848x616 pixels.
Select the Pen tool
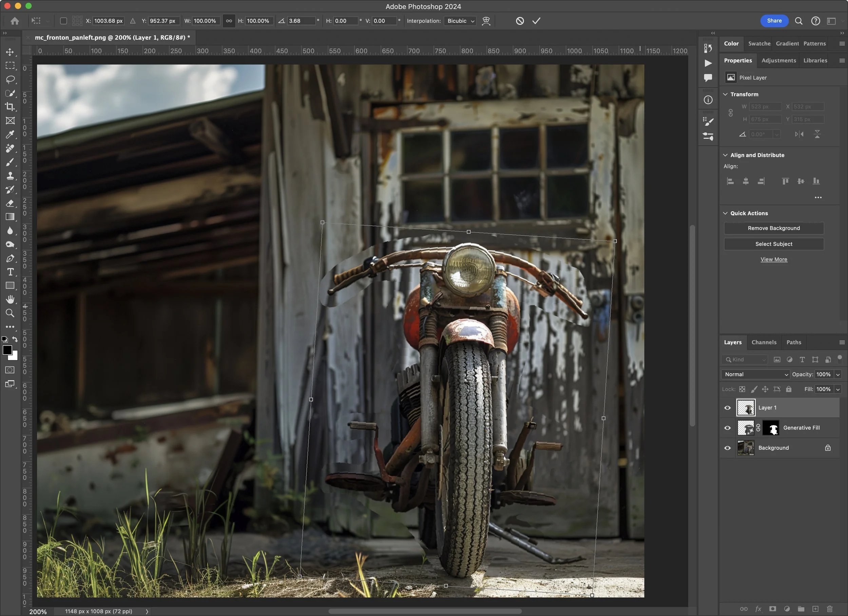pos(10,259)
